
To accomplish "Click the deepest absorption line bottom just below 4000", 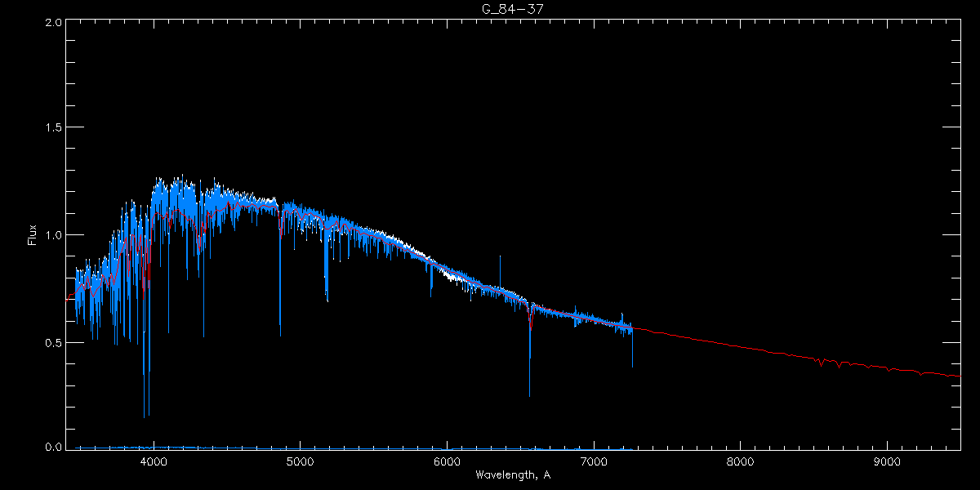I will point(145,416).
